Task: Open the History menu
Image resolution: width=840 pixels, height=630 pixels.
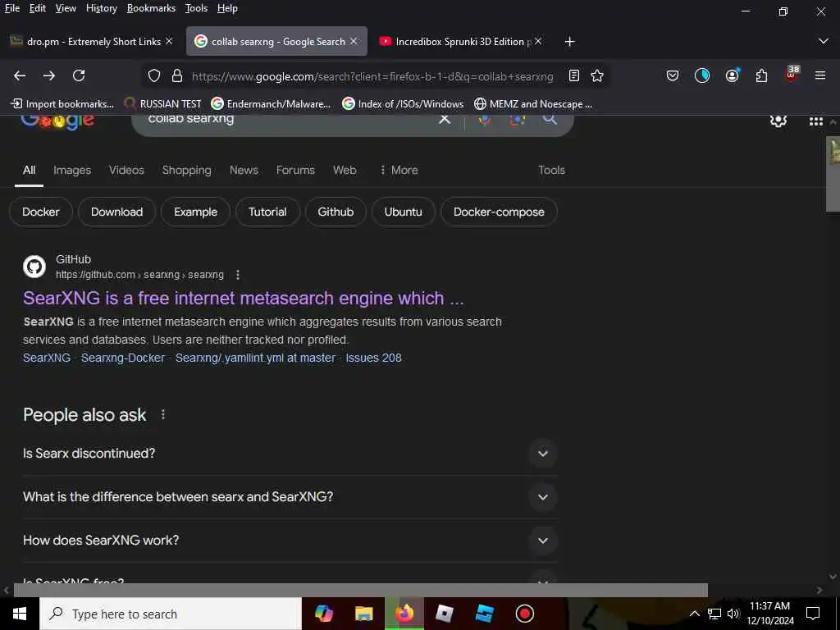Action: point(101,8)
